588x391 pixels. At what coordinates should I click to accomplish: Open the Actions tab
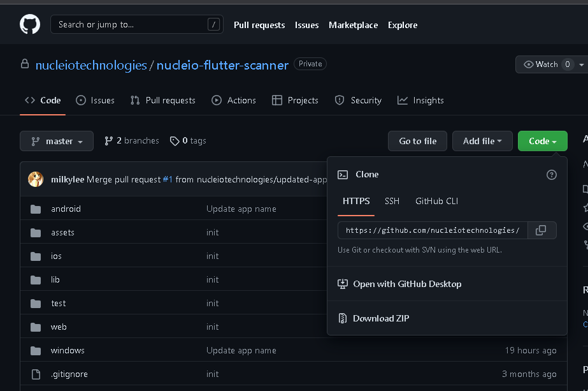click(x=234, y=100)
